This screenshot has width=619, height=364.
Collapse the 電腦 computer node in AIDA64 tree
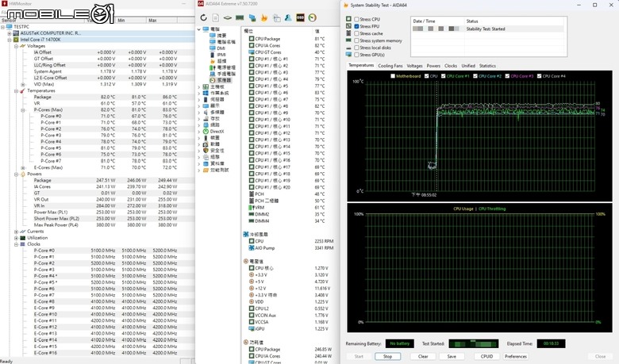coord(199,29)
